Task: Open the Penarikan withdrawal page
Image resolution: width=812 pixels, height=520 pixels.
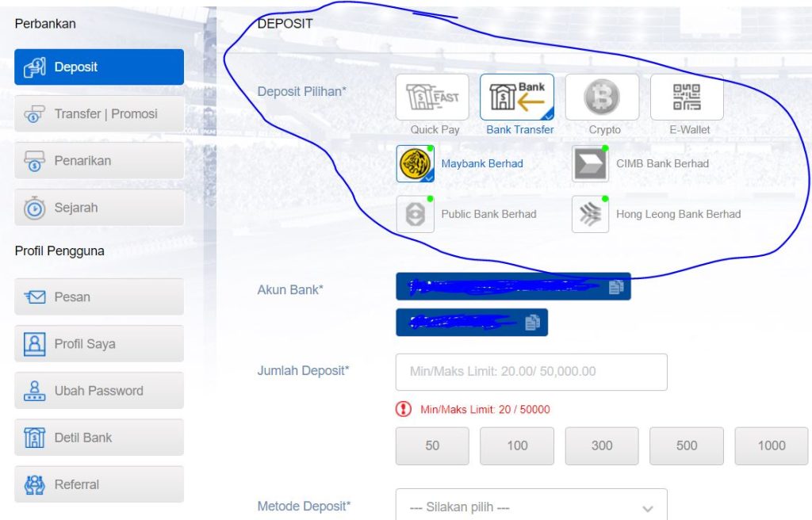Action: (99, 161)
